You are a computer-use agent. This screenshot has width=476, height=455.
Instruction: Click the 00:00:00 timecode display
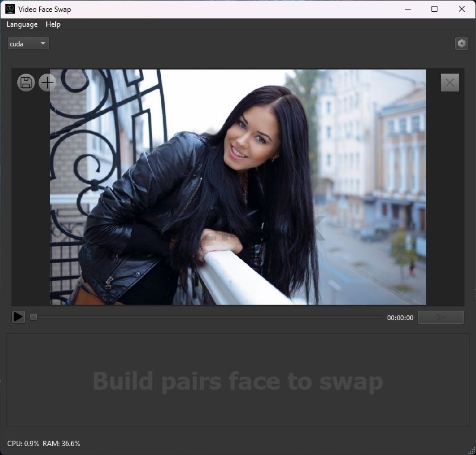[x=400, y=318]
